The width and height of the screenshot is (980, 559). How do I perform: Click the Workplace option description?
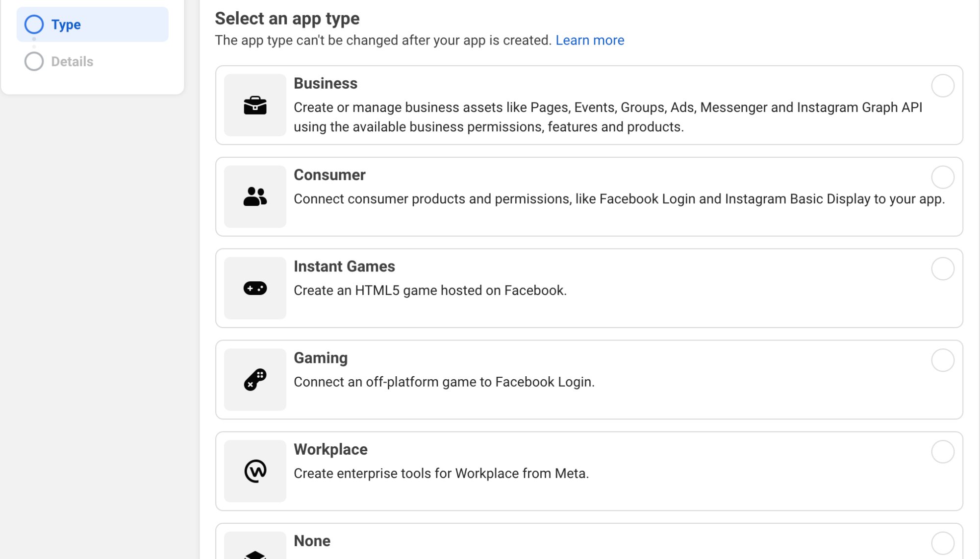pyautogui.click(x=441, y=473)
